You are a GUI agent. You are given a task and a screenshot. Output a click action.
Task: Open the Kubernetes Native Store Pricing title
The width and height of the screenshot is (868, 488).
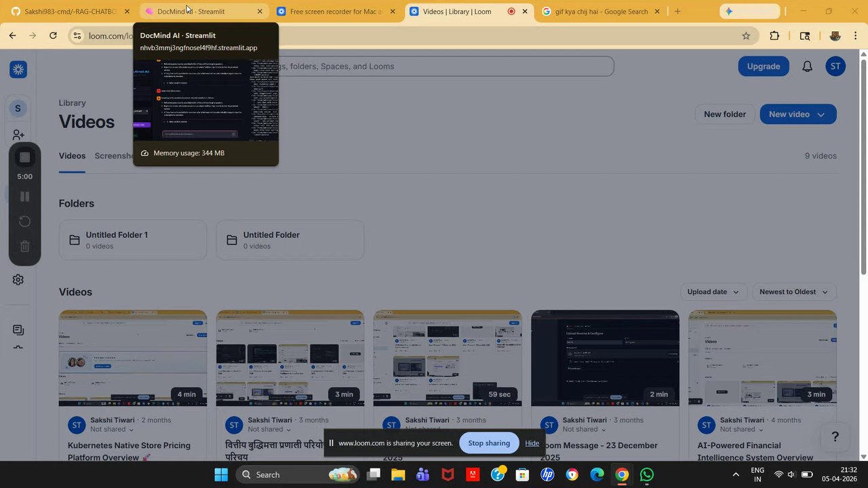coord(129,451)
